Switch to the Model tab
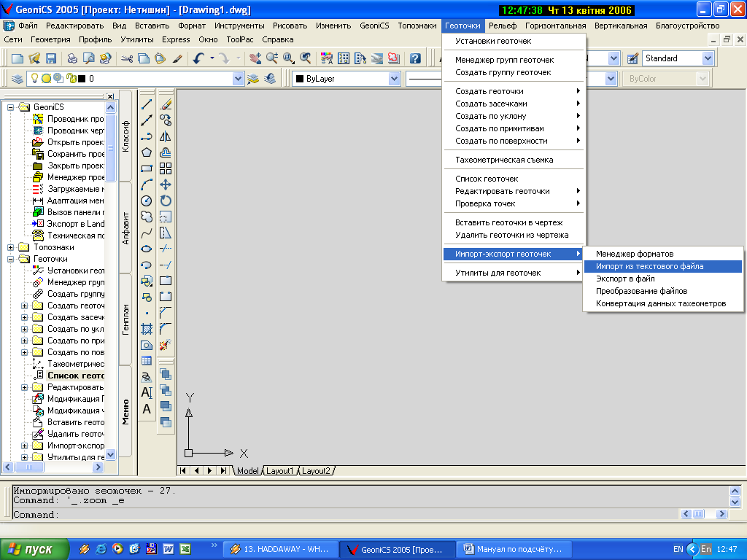The image size is (747, 560). (x=248, y=471)
